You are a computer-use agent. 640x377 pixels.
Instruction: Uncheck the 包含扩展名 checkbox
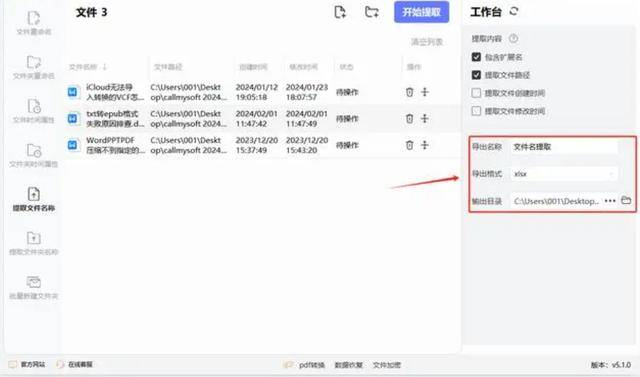point(476,57)
